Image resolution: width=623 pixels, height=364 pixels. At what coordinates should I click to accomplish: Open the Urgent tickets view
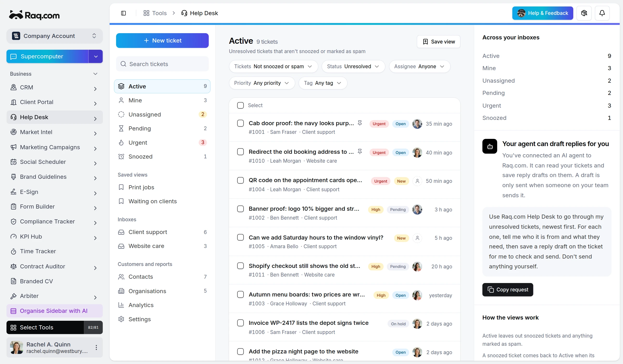click(162, 142)
